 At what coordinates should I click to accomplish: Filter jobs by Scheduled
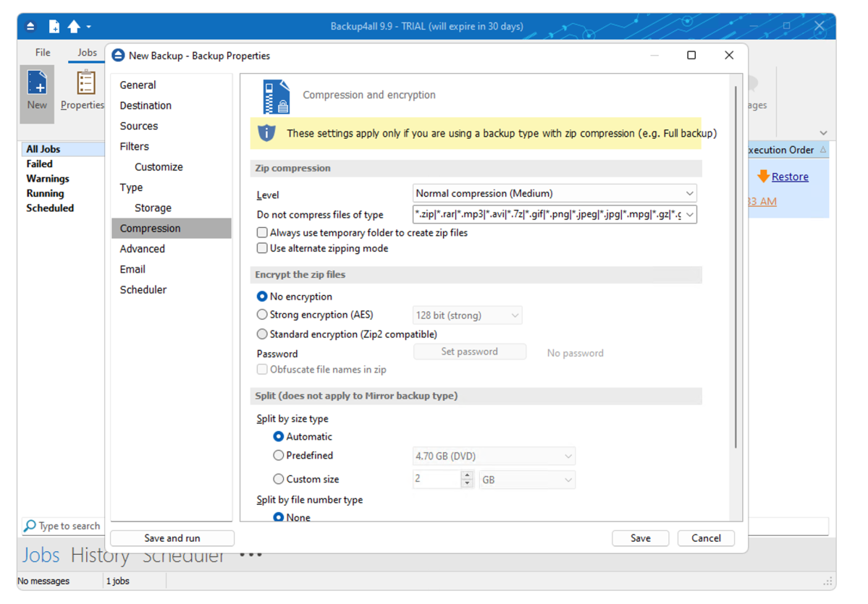tap(50, 208)
